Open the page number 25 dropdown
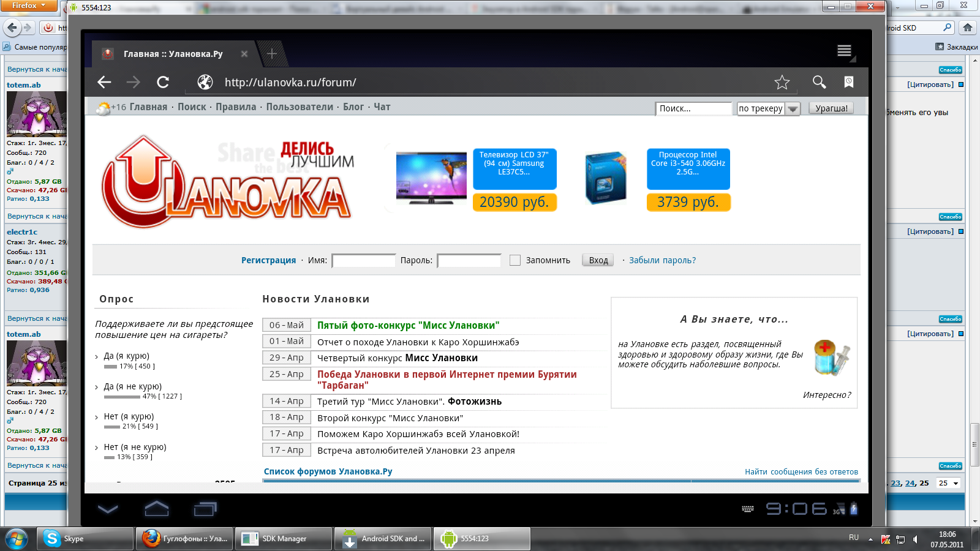The height and width of the screenshot is (551, 980). 949,483
